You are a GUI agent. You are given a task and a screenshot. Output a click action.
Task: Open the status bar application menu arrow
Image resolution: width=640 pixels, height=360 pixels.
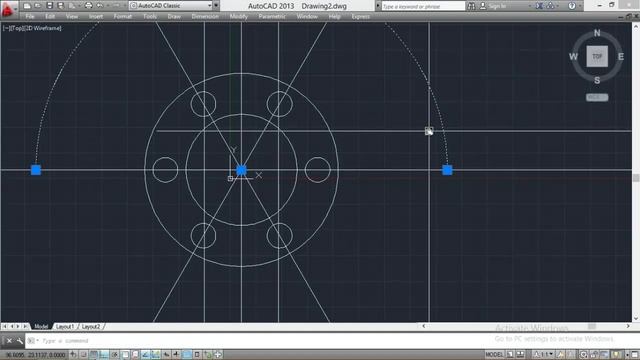(x=627, y=355)
